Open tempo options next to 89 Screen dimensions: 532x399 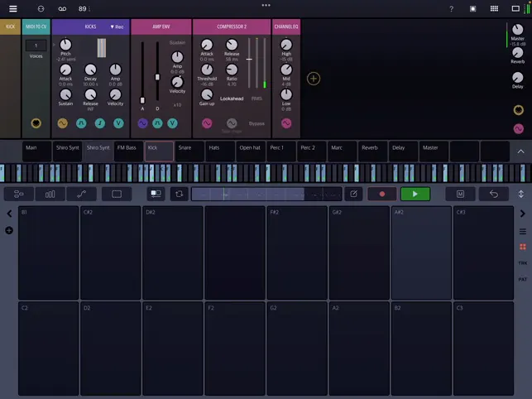[89, 9]
